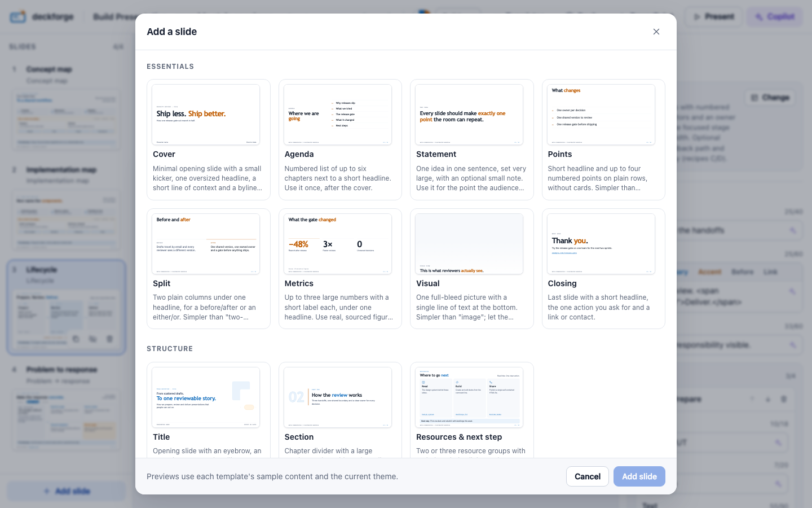This screenshot has width=812, height=508.
Task: Click the Agenda template description text
Action: point(339,178)
